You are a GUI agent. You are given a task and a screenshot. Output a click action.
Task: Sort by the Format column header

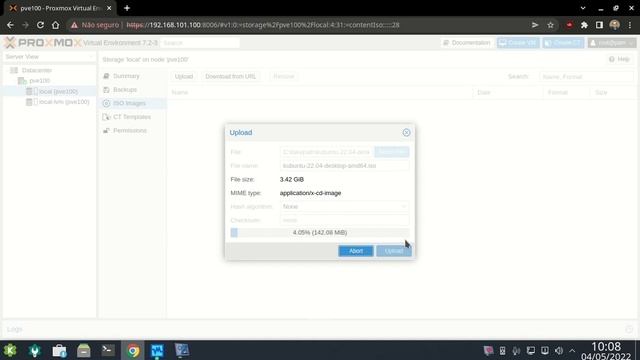567,93
